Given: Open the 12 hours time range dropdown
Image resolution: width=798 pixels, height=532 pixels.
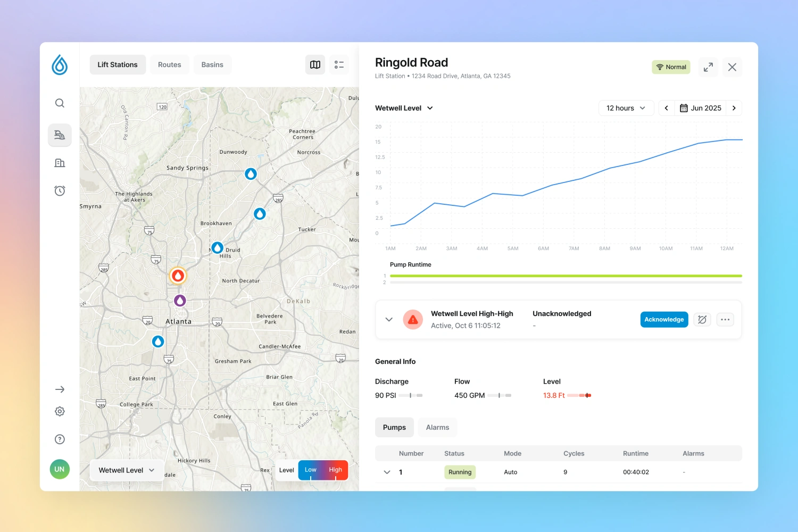Looking at the screenshot, I should (x=626, y=108).
